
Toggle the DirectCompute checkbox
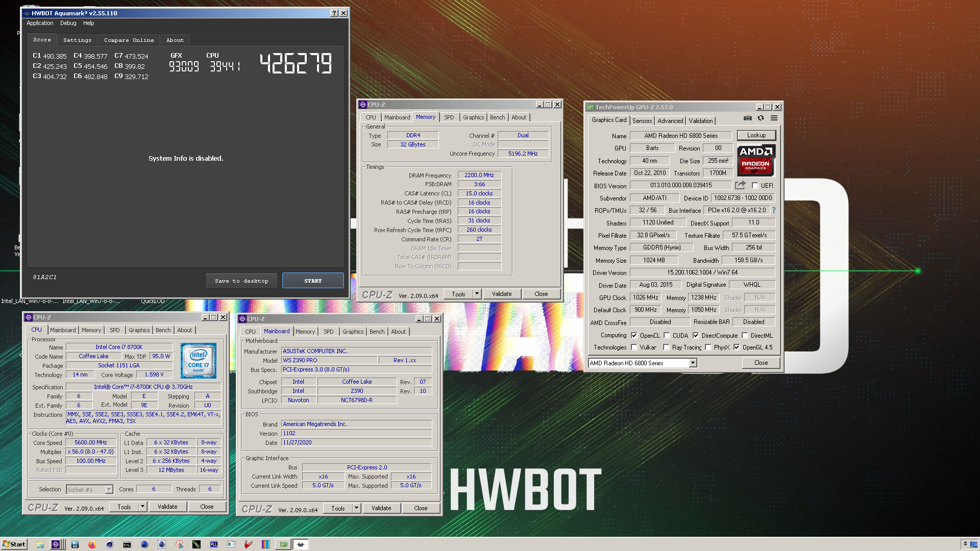[696, 336]
